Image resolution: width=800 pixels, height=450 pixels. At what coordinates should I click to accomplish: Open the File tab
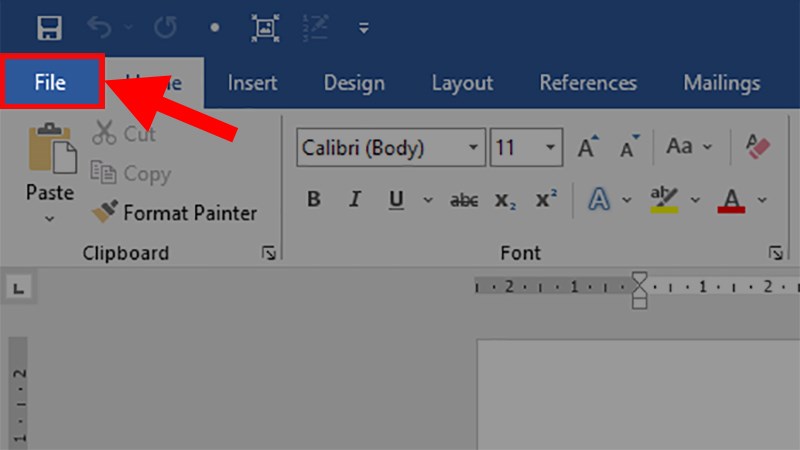pos(51,83)
